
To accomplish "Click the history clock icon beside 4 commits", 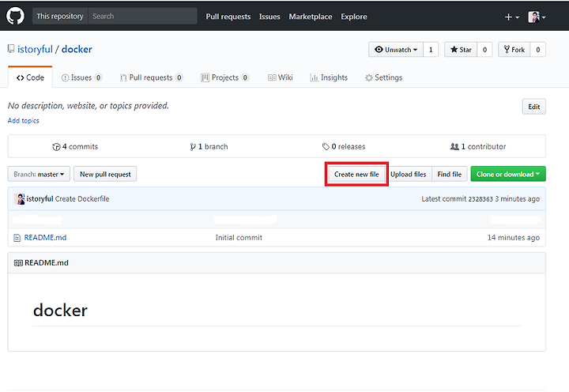I will click(x=56, y=147).
